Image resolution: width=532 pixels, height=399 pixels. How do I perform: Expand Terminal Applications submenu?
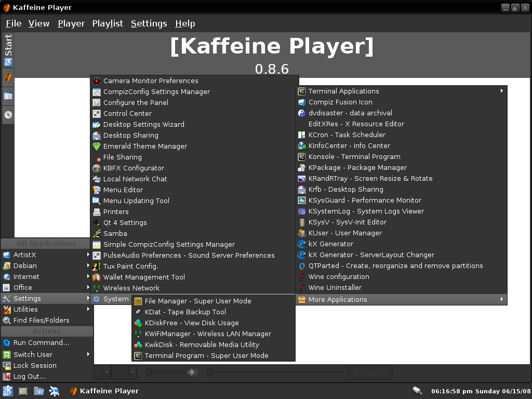(402, 91)
